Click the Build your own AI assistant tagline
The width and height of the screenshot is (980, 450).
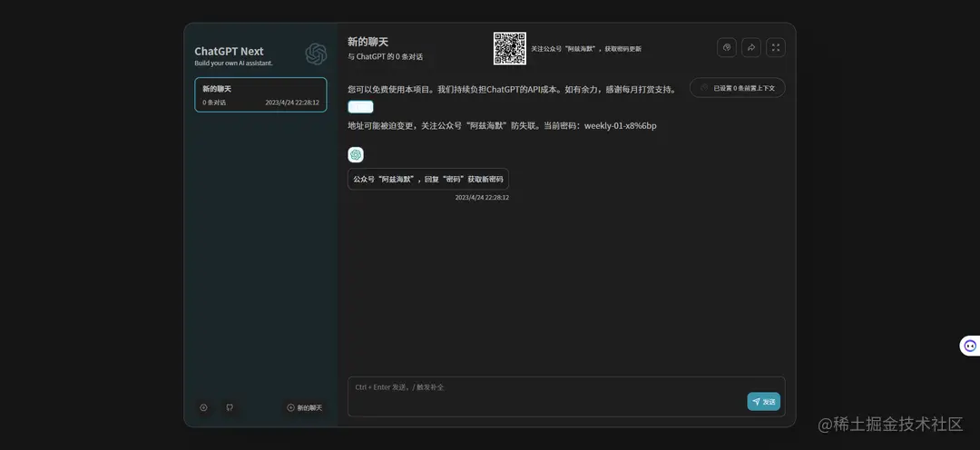[234, 64]
